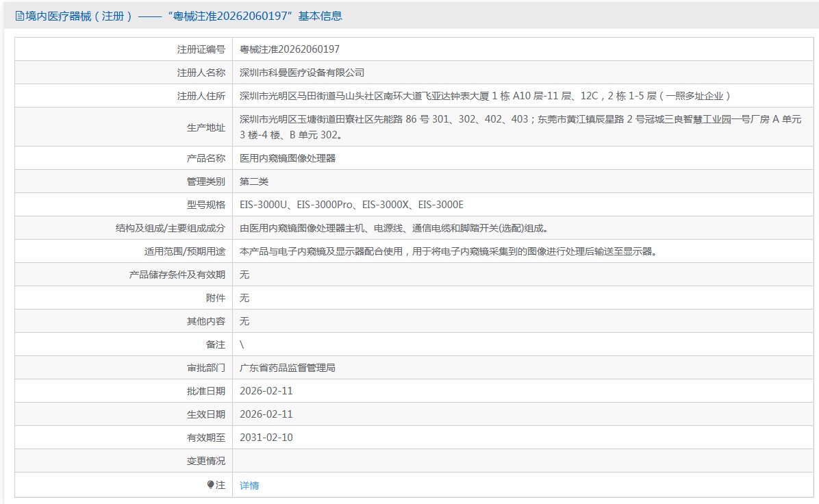The image size is (819, 504).
Task: Click the production address text in 生产地址 row
Action: 520,127
